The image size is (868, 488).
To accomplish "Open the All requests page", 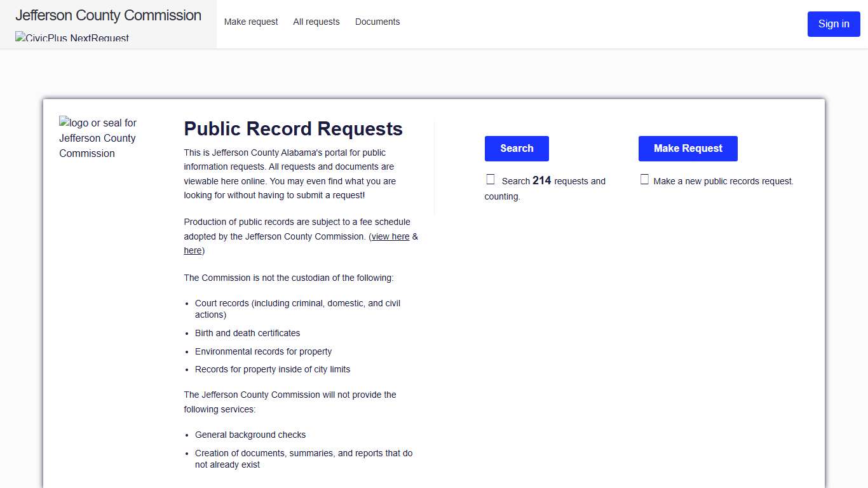I will (316, 22).
